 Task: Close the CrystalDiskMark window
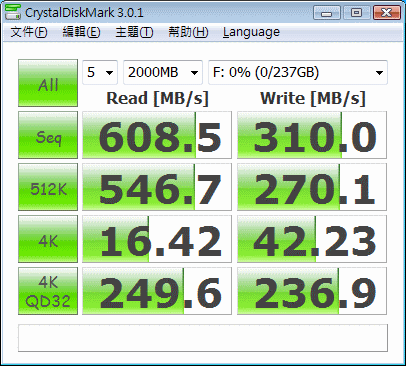click(x=387, y=13)
